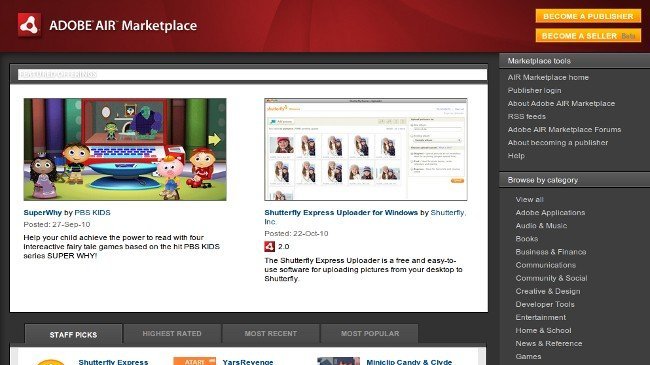Open the Shutterfly Express Uploader featured screenshot
The width and height of the screenshot is (650, 365).
[366, 149]
